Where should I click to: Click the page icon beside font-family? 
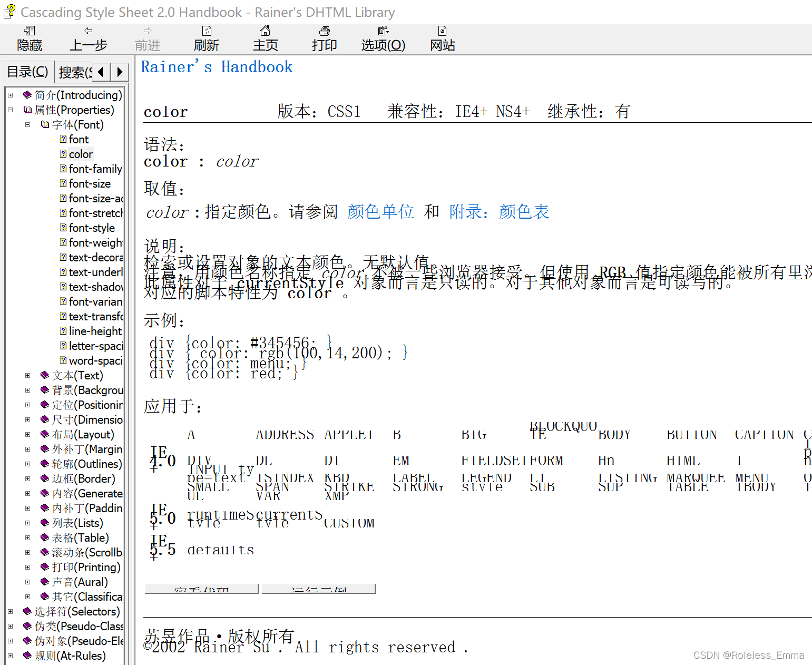(x=63, y=169)
